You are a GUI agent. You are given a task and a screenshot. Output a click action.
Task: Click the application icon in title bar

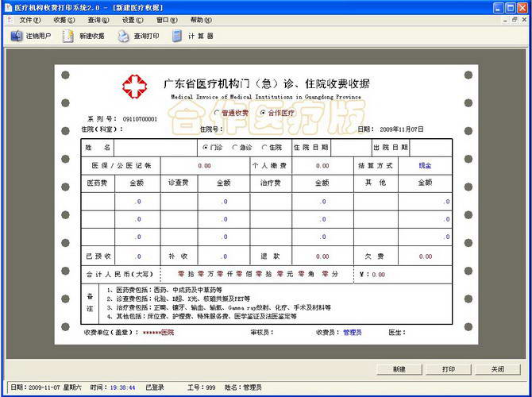point(8,7)
